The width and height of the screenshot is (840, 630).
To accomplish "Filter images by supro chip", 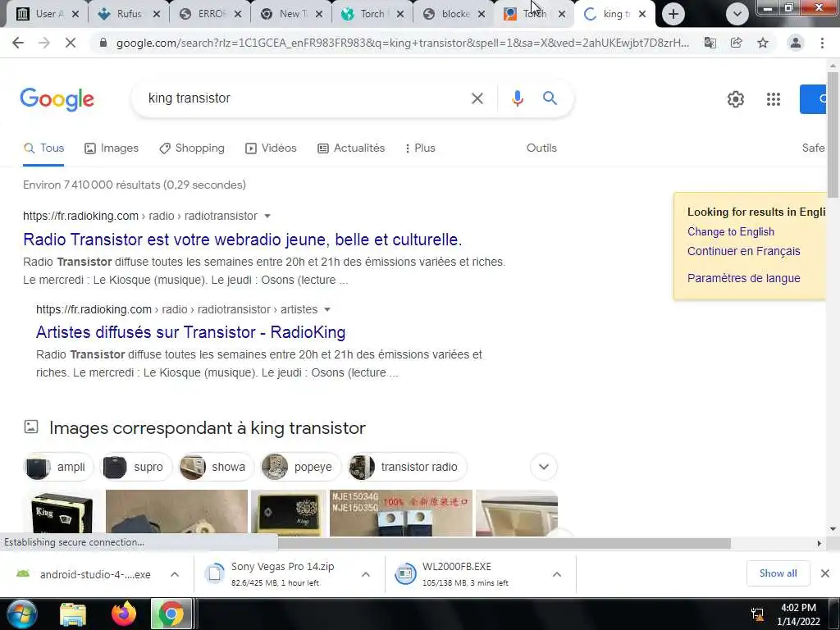I will pos(137,467).
